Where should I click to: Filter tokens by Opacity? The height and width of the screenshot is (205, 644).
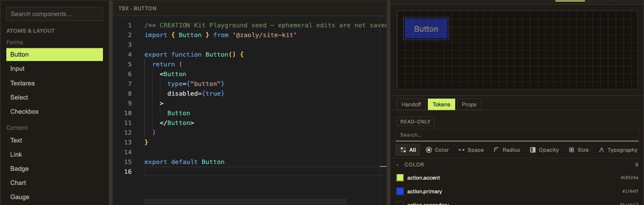coord(544,150)
